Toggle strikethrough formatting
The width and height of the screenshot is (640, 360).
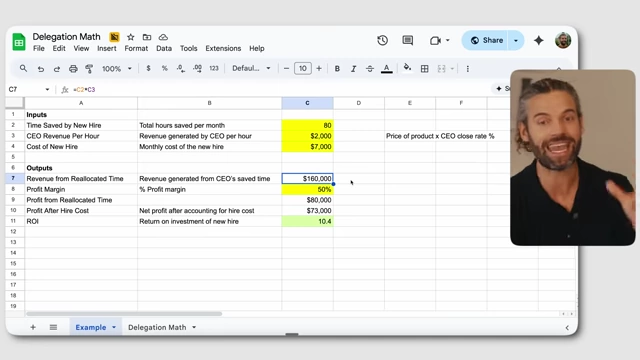pos(369,69)
